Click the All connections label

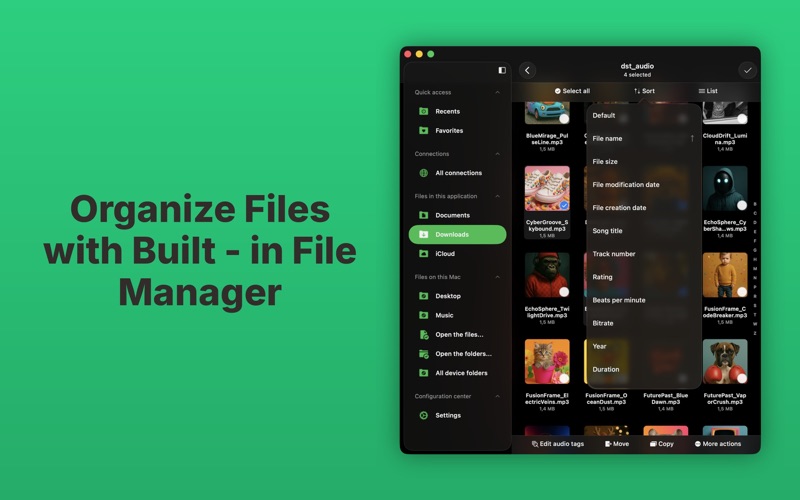pyautogui.click(x=458, y=173)
